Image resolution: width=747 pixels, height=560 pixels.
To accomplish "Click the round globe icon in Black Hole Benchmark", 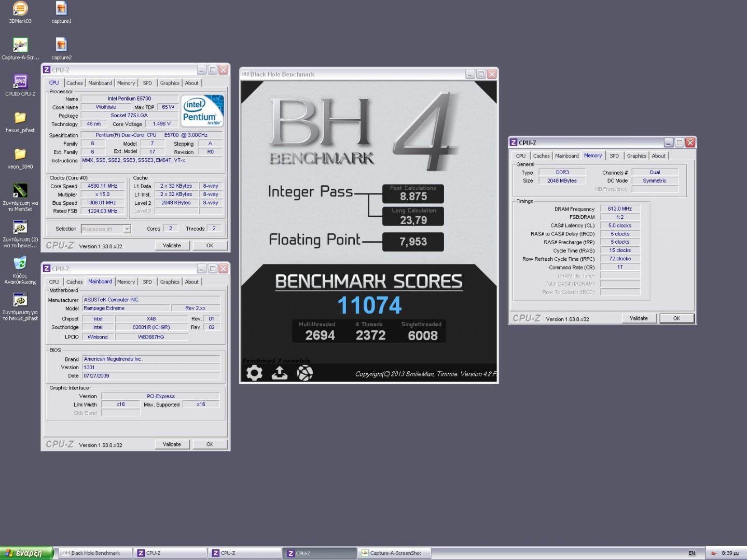I will point(305,373).
